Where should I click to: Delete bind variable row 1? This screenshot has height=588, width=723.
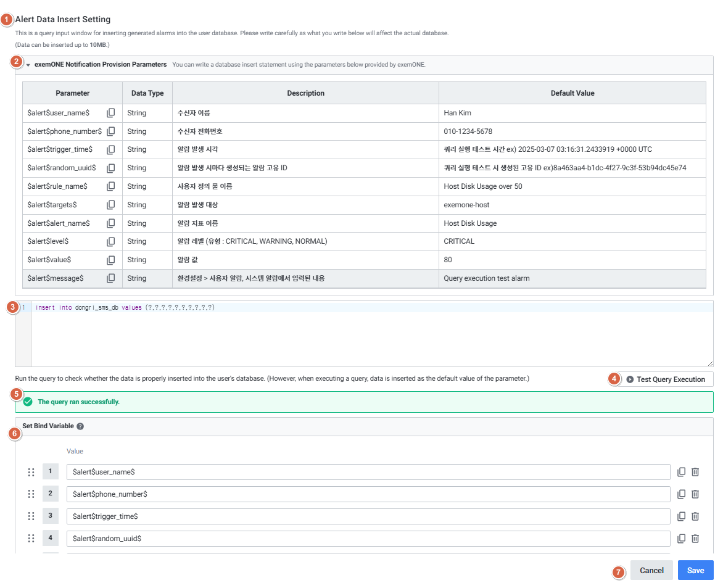coord(695,472)
